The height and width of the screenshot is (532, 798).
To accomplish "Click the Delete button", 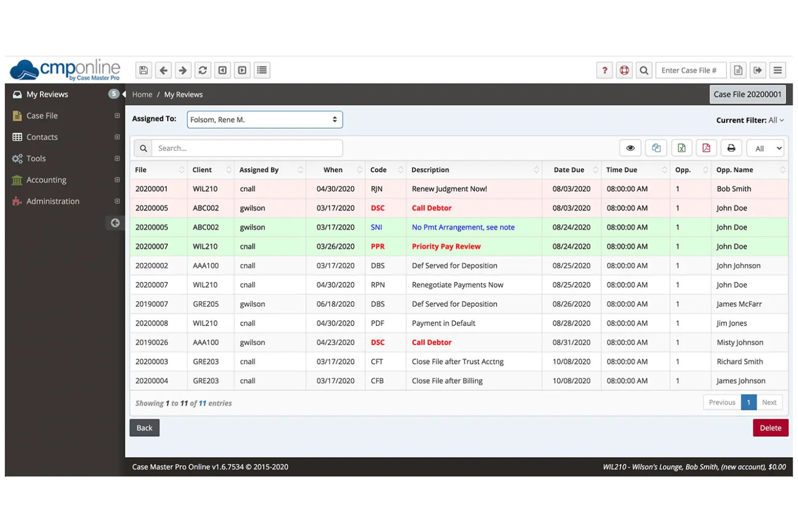I will [770, 427].
